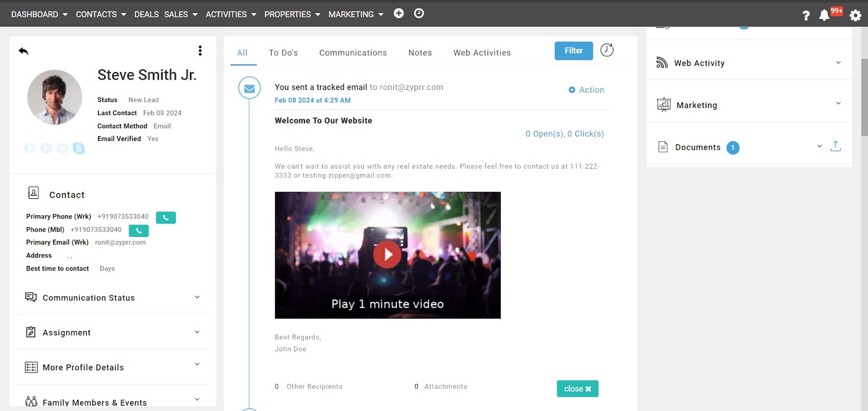The width and height of the screenshot is (868, 411).
Task: Switch to the Notes tab
Action: (x=420, y=53)
